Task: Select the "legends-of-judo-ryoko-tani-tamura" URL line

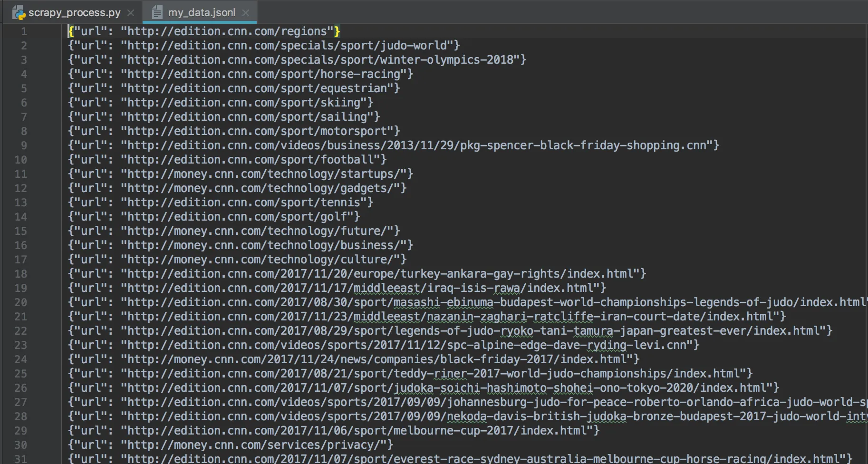Action: point(450,331)
